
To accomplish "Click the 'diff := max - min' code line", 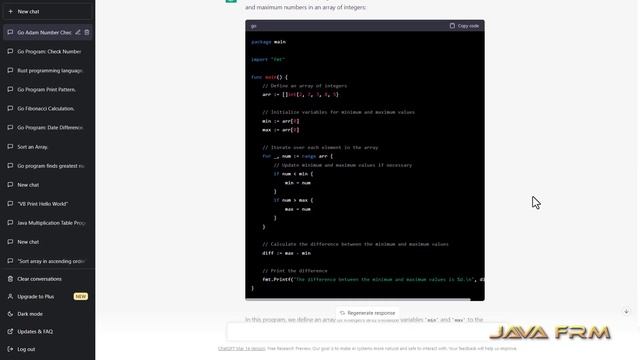I will (x=286, y=253).
